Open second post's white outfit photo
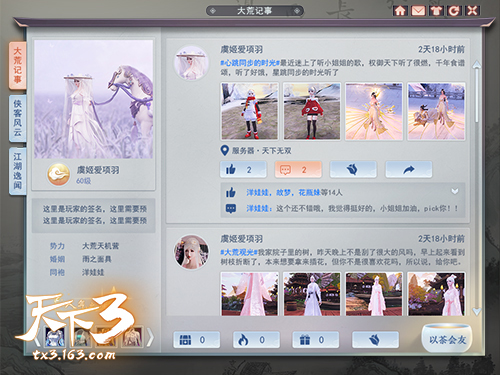Image resolution: width=500 pixels, height=375 pixels. click(312, 294)
